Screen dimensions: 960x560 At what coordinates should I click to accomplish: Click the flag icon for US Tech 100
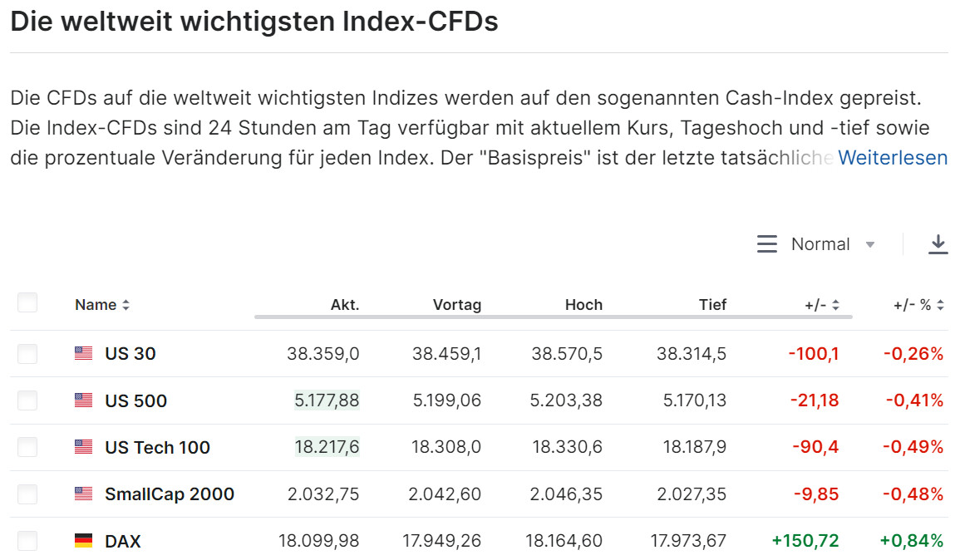(83, 447)
